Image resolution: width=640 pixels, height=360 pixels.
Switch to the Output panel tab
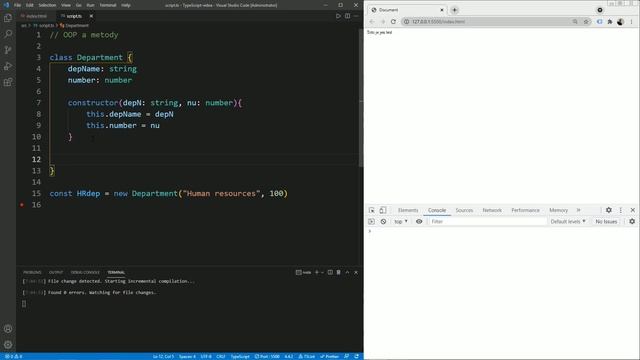click(x=56, y=272)
